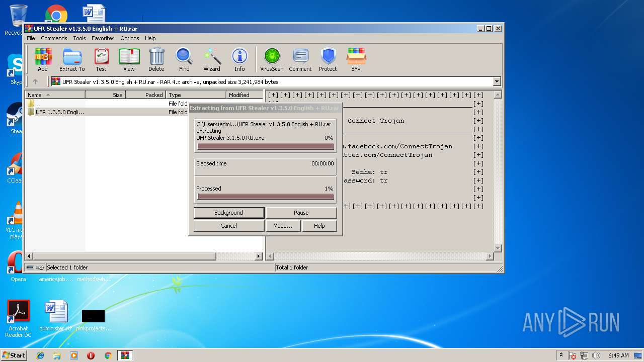
Task: Open the File menu
Action: [31, 38]
